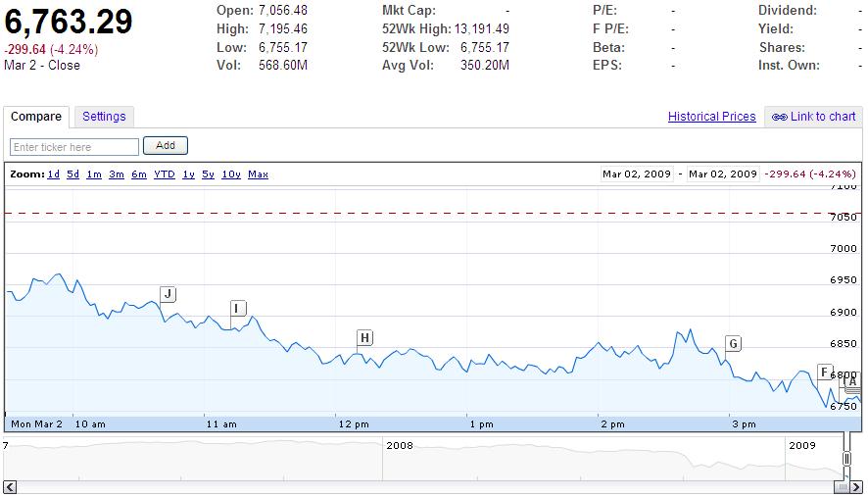The width and height of the screenshot is (868, 497).
Task: Click the left scroll arrow below chart
Action: tap(11, 486)
